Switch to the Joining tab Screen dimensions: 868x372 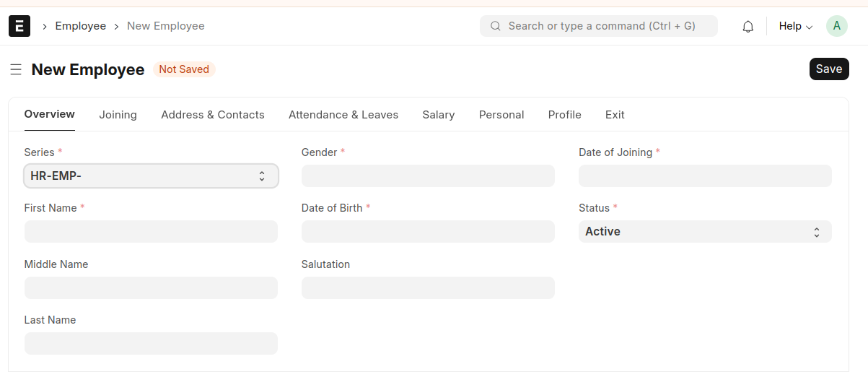(118, 115)
